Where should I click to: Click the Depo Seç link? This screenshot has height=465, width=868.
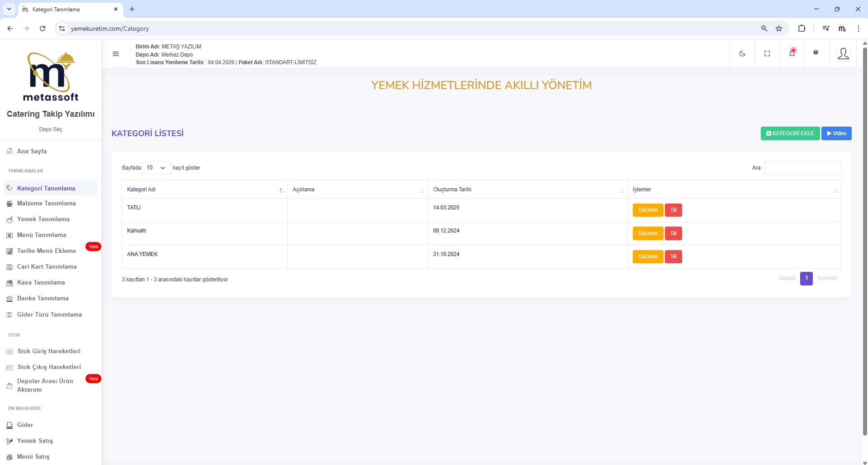[x=51, y=129]
